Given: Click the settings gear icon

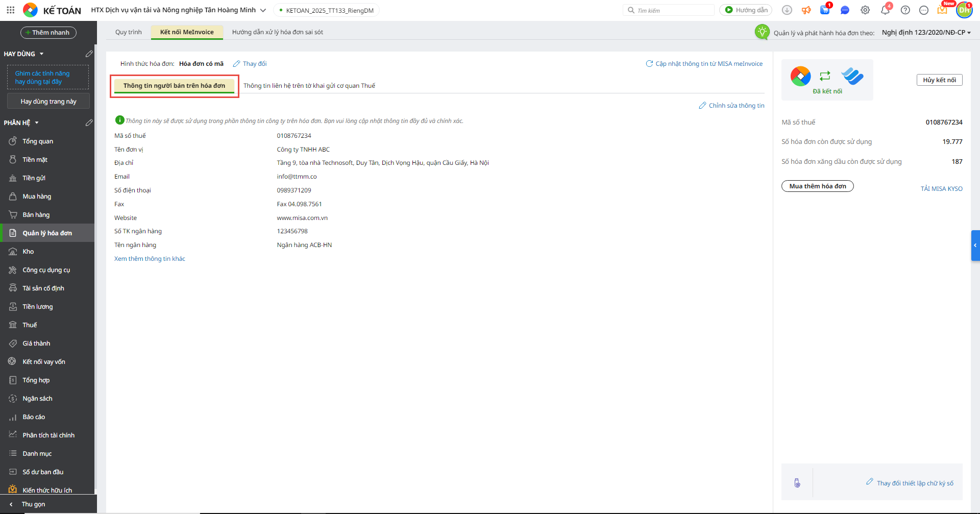Looking at the screenshot, I should coord(865,10).
